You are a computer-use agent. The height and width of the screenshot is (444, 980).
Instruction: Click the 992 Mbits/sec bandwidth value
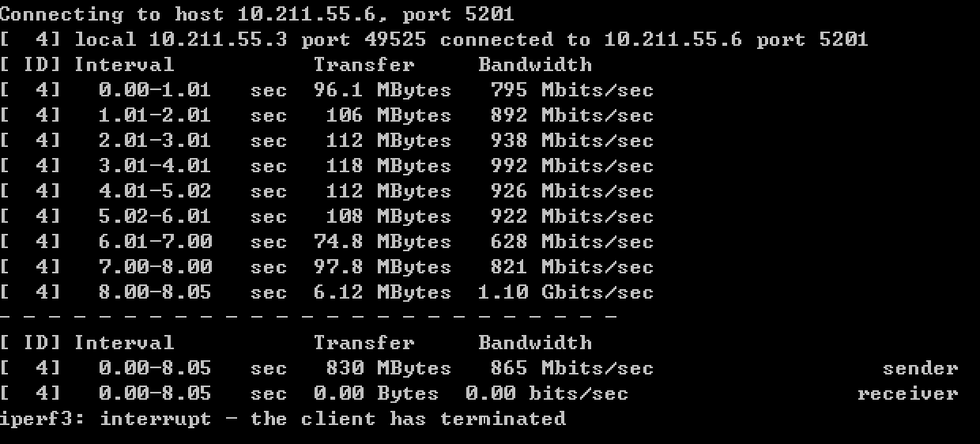tap(572, 166)
